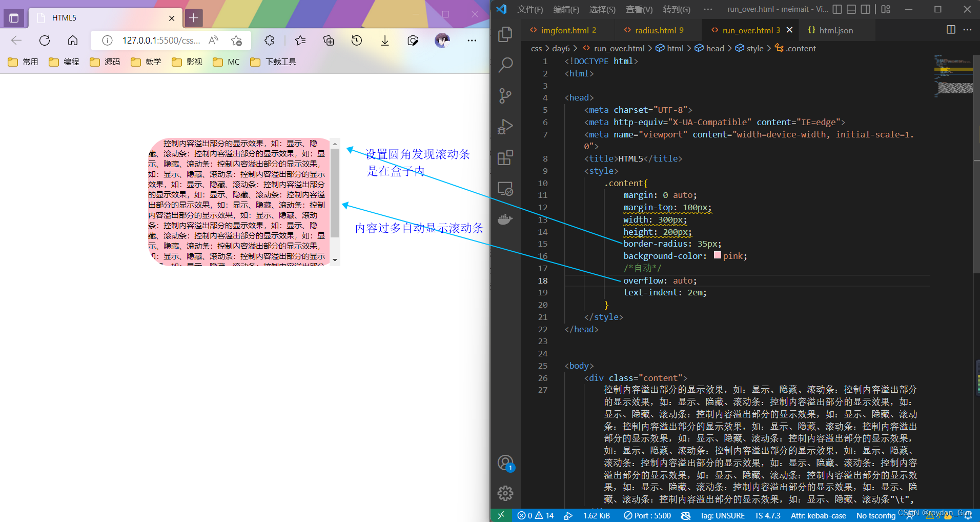Toggle read aloud in address bar

(214, 41)
